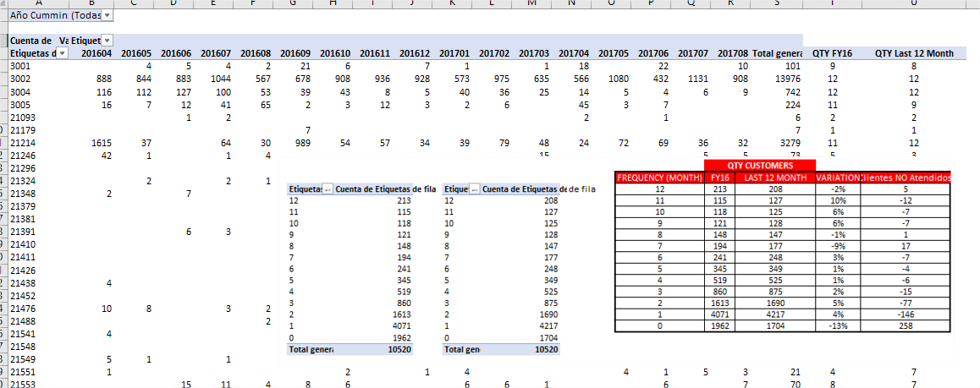980x388 pixels.
Task: Select the 1044 cell in row 3002
Action: point(221,79)
